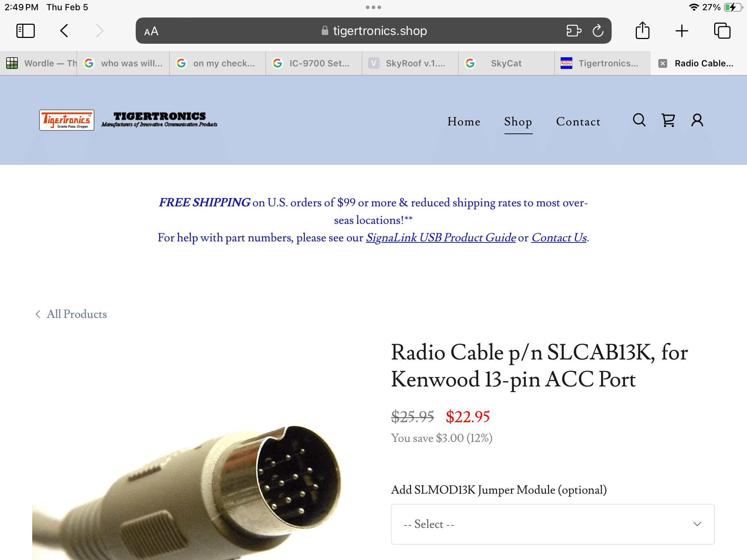Open the SignaLink USB Product Guide link
The height and width of the screenshot is (560, 747).
441,238
